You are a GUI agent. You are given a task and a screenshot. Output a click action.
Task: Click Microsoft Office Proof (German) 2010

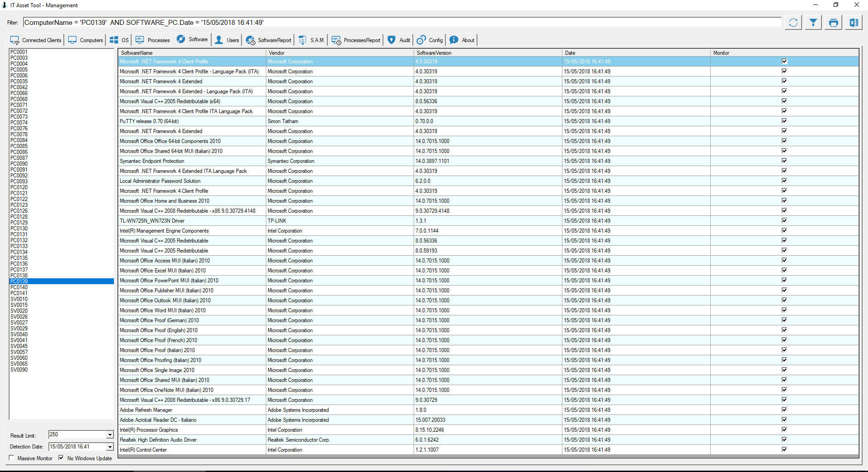[x=159, y=320]
